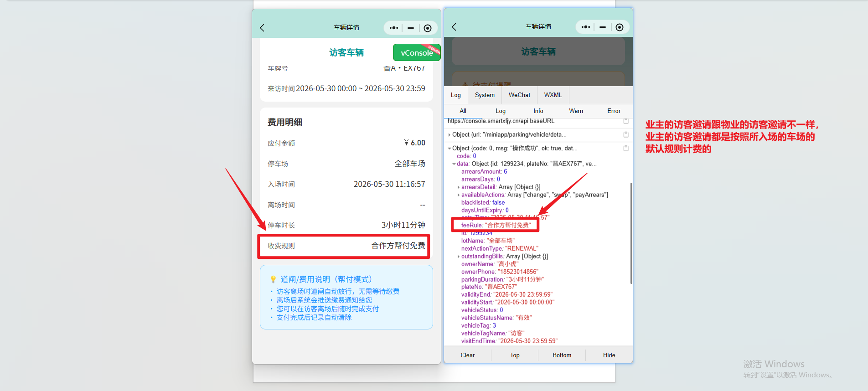Switch to the WeChat panel tab
The width and height of the screenshot is (868, 391).
click(x=520, y=95)
